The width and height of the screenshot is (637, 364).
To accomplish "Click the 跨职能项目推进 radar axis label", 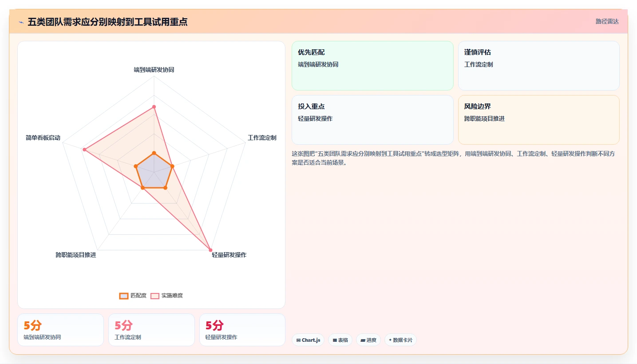I will (76, 255).
